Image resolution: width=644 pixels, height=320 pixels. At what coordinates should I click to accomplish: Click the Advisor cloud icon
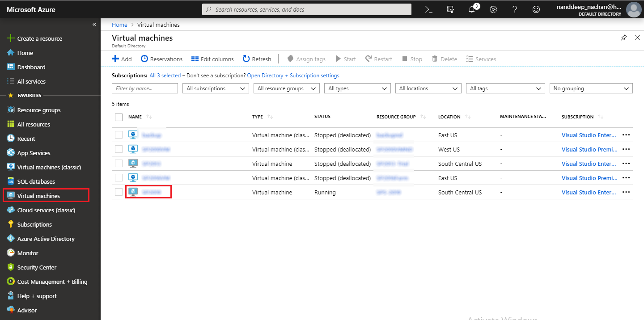(11, 310)
